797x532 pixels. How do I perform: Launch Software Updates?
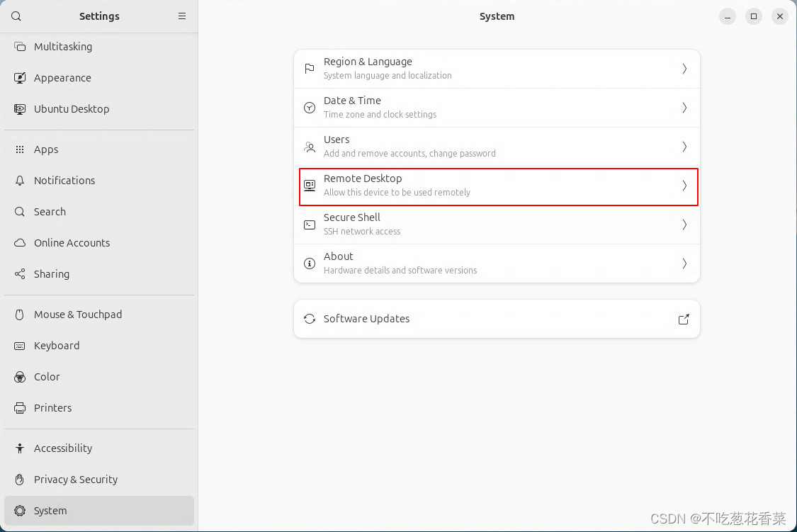click(497, 319)
